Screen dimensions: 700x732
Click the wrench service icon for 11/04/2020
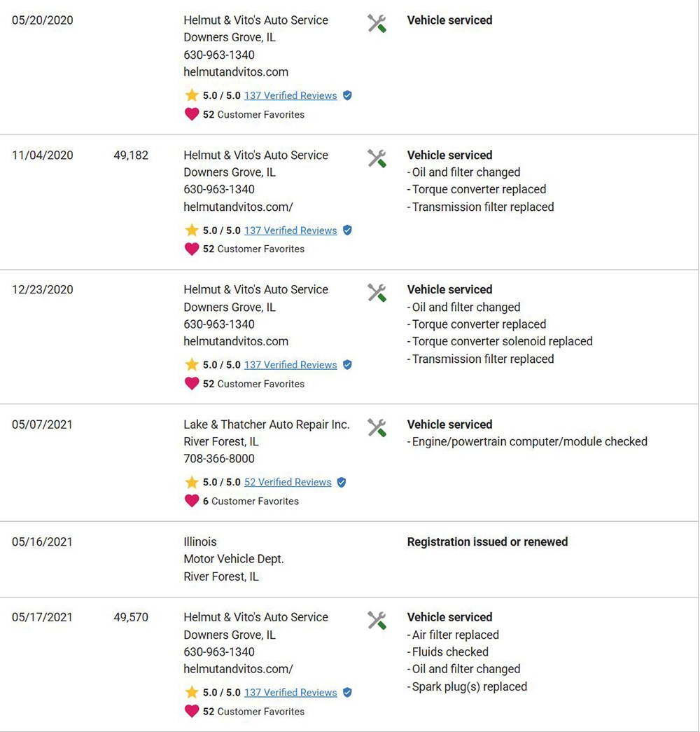pyautogui.click(x=377, y=158)
